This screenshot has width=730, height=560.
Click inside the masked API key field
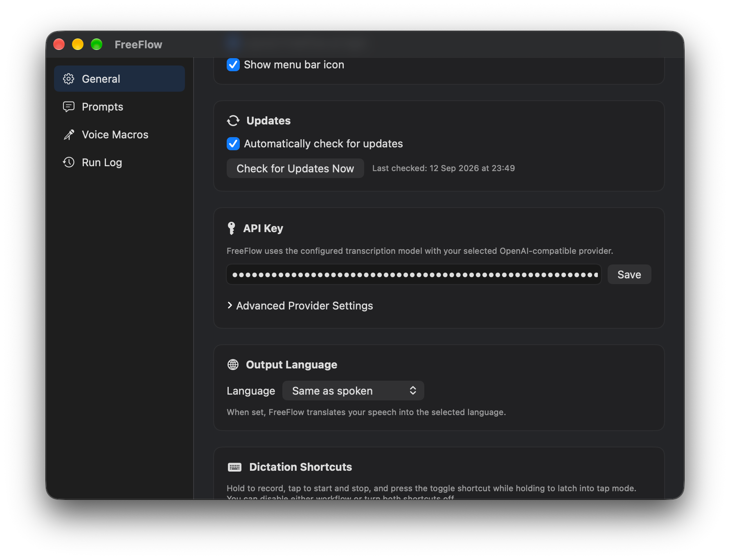tap(414, 274)
